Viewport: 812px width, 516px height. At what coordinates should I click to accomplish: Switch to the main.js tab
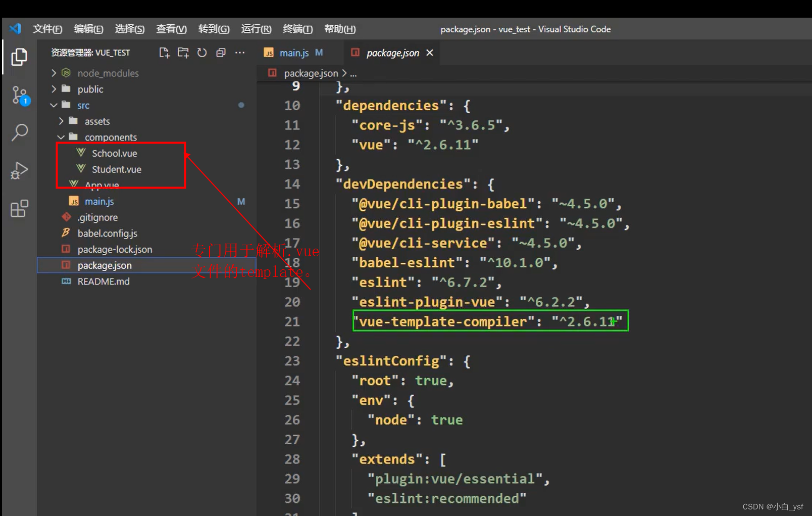(x=293, y=53)
